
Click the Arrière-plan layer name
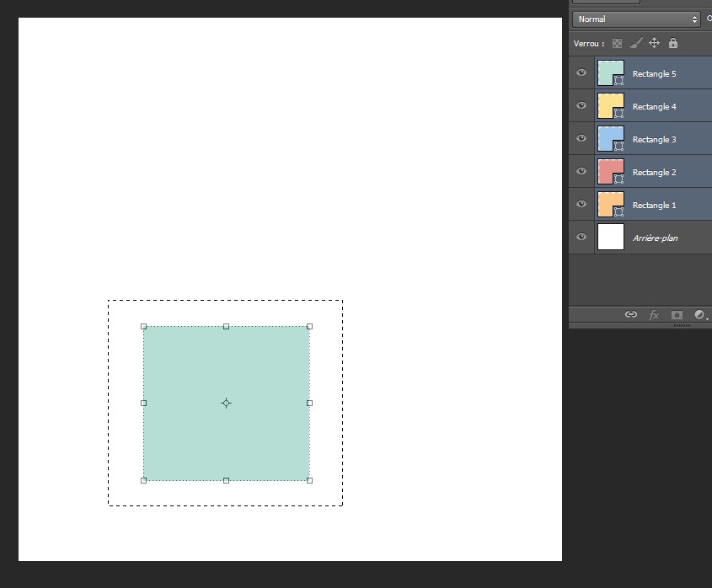coord(656,238)
